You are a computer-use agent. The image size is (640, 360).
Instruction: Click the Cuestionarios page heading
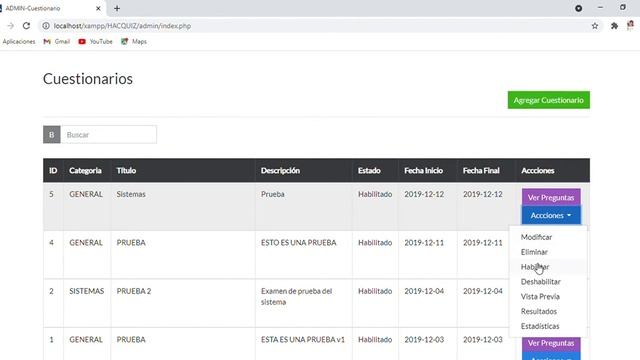[x=88, y=79]
